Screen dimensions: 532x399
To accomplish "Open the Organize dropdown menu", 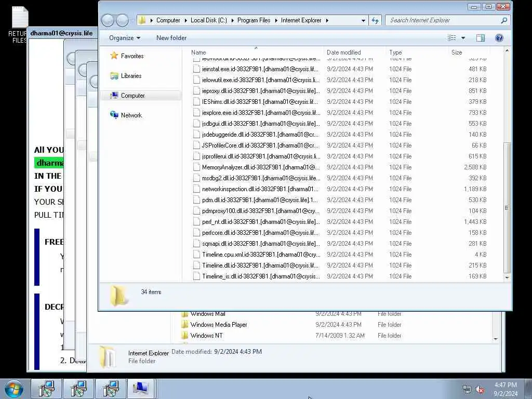I will point(125,38).
